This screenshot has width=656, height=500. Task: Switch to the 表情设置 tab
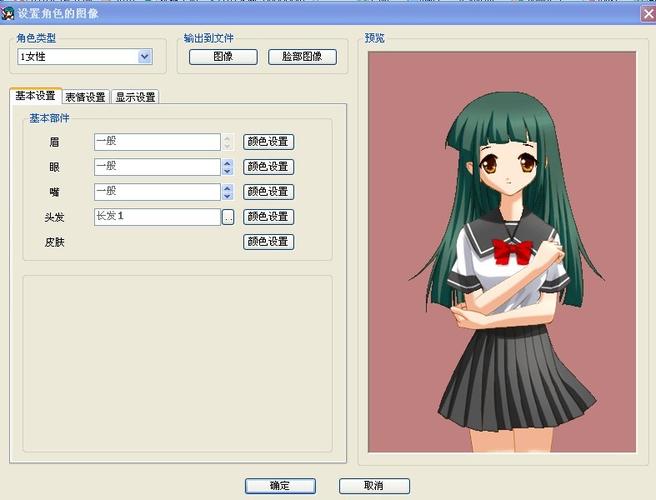point(86,97)
